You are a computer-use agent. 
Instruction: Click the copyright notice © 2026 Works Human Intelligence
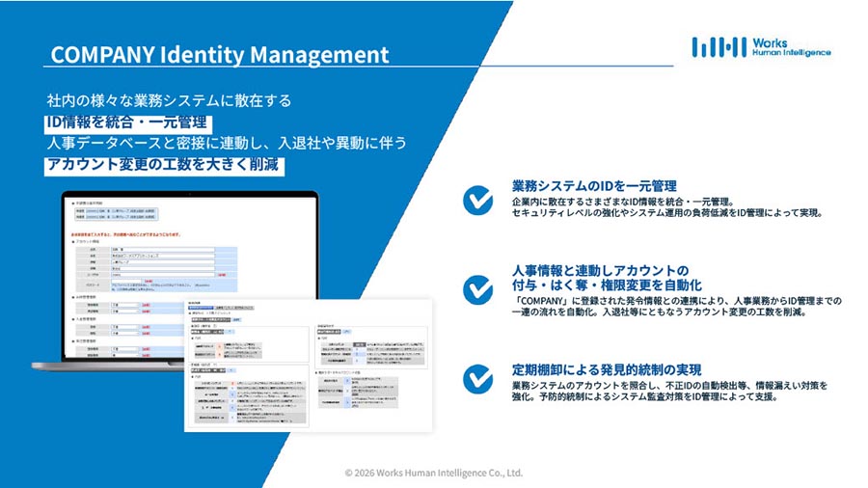433,474
